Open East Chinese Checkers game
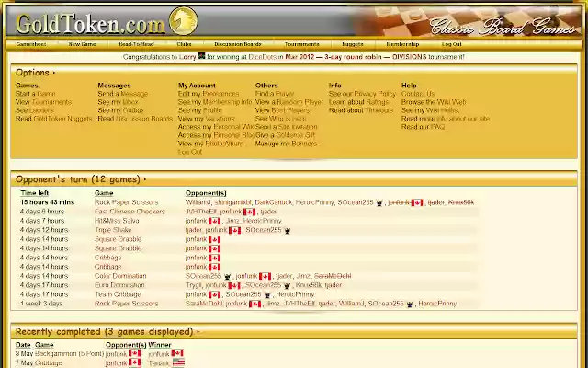This screenshot has width=588, height=368. [130, 212]
